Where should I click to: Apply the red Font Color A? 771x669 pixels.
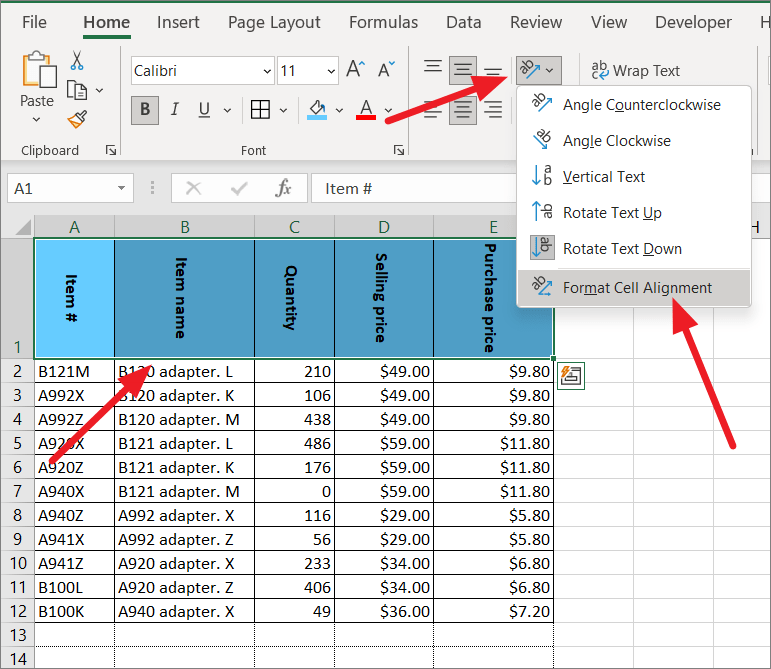pos(366,110)
